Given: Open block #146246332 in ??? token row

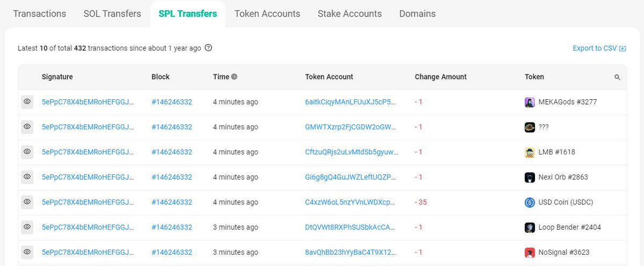Looking at the screenshot, I should pos(172,127).
